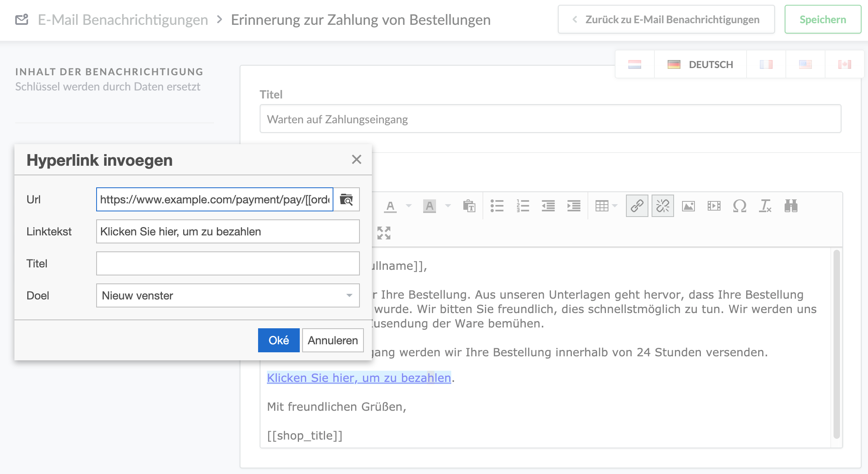Click the Titel field Warten auf Zahlungseingang
This screenshot has width=868, height=474.
click(550, 119)
